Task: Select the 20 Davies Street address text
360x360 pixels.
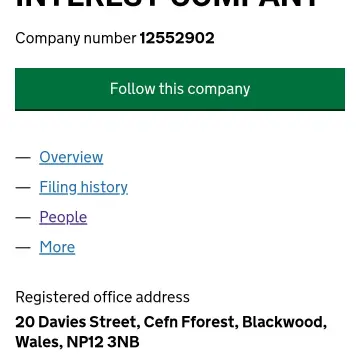Action: [76, 322]
